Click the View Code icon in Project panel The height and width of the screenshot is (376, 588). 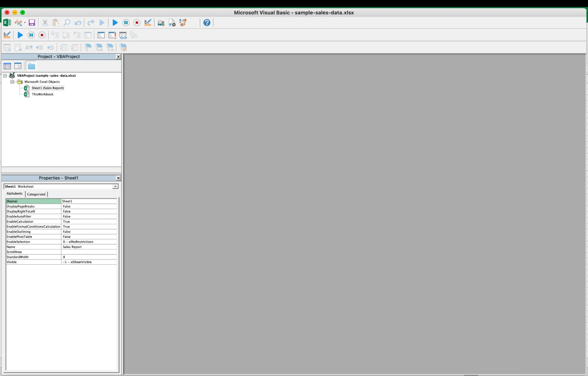(x=7, y=66)
